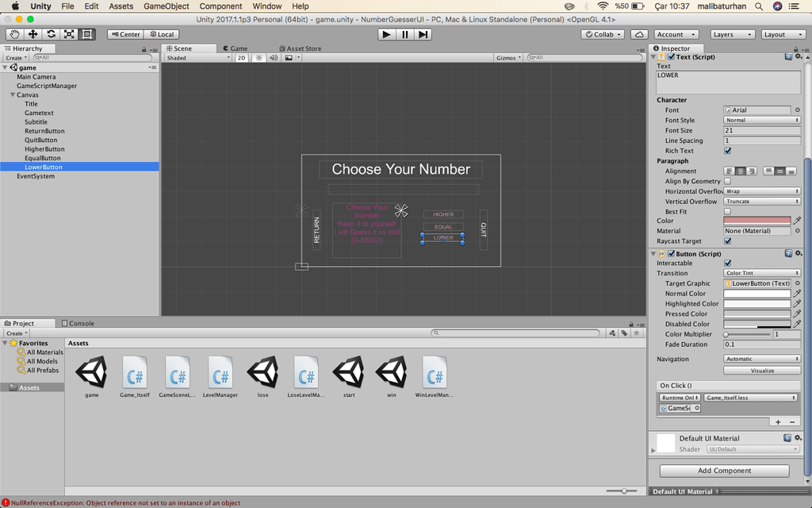Toggle Center pivot mode button
Image resolution: width=812 pixels, height=508 pixels.
(x=125, y=34)
